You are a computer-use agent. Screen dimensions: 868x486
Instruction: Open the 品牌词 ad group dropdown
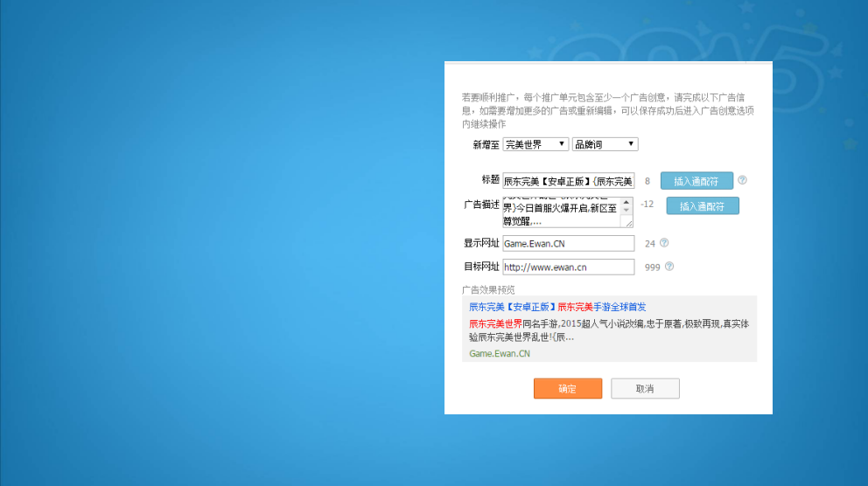click(605, 144)
